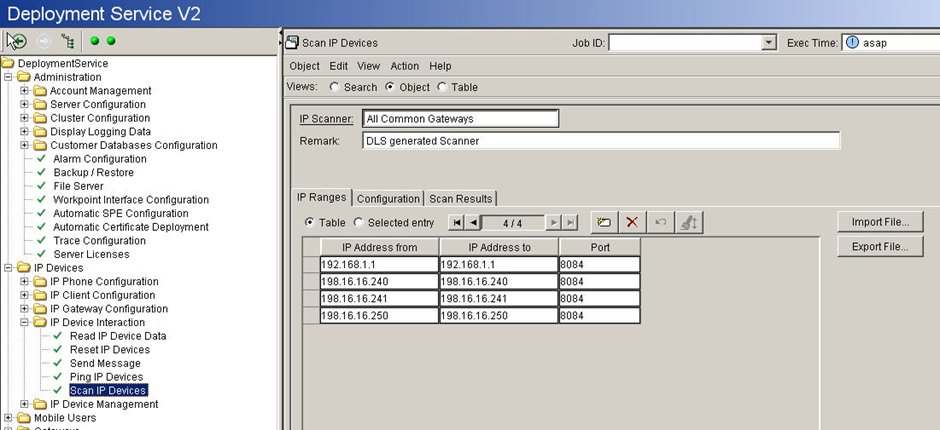
Task: Click the green check beside Ping IP Devices
Action: 58,377
